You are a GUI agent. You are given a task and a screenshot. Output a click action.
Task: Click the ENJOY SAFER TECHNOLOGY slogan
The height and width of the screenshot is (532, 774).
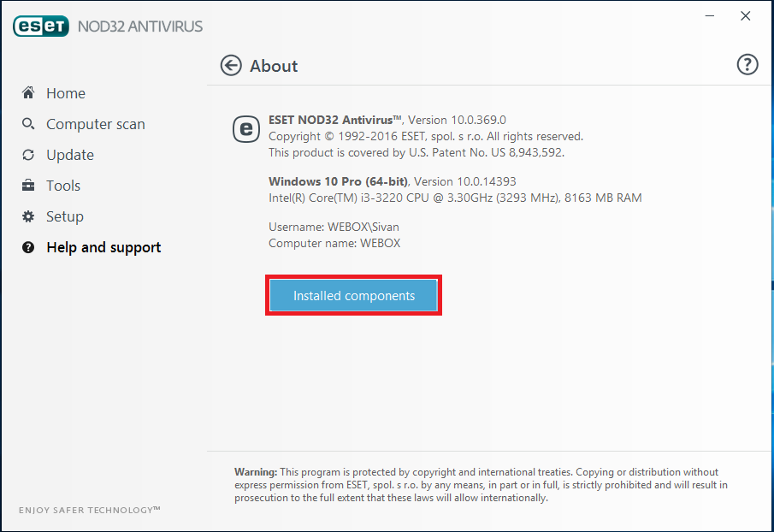click(89, 510)
